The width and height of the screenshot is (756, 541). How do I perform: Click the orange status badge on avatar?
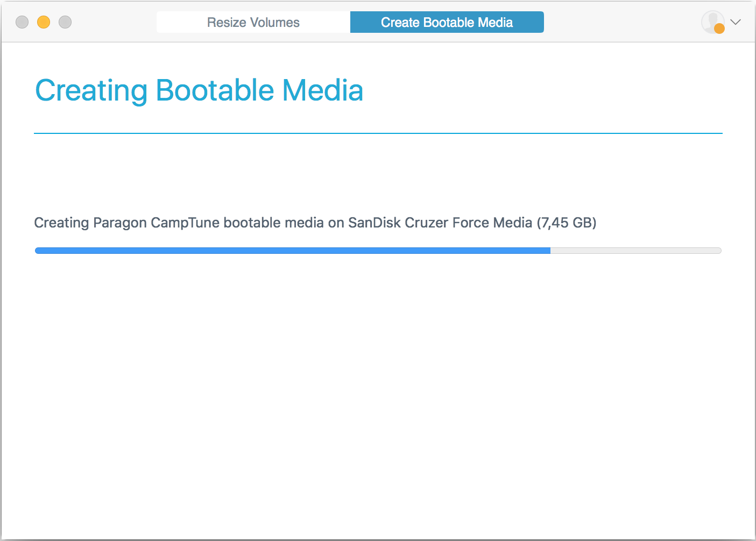[x=719, y=29]
